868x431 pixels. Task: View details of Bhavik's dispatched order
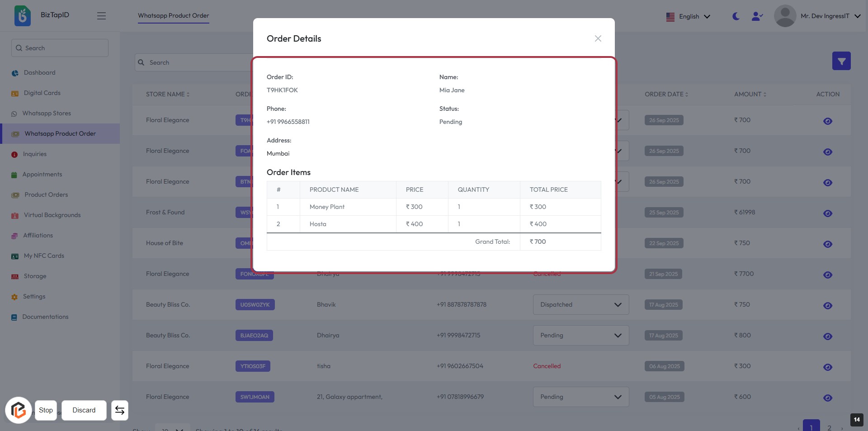tap(827, 306)
